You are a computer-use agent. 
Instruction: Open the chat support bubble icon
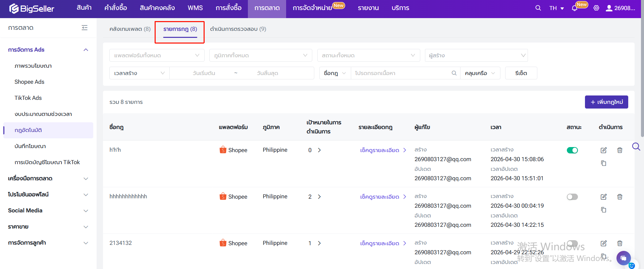tap(623, 258)
